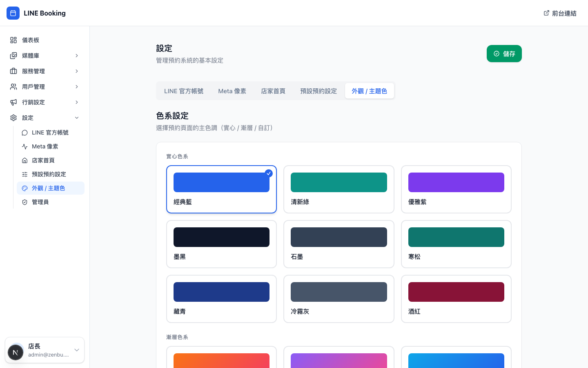The height and width of the screenshot is (368, 588).
Task: Open 外觀 / 主題色 from the sidebar
Action: tap(49, 188)
